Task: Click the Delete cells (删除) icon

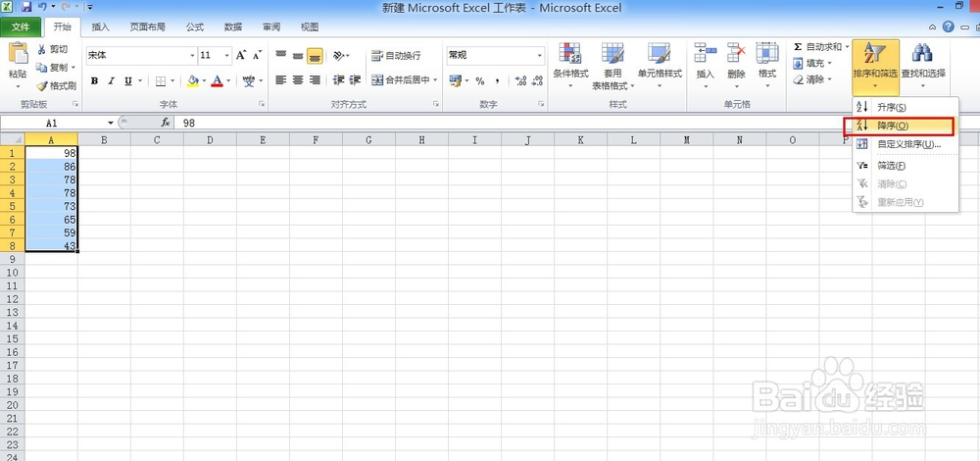Action: (736, 53)
